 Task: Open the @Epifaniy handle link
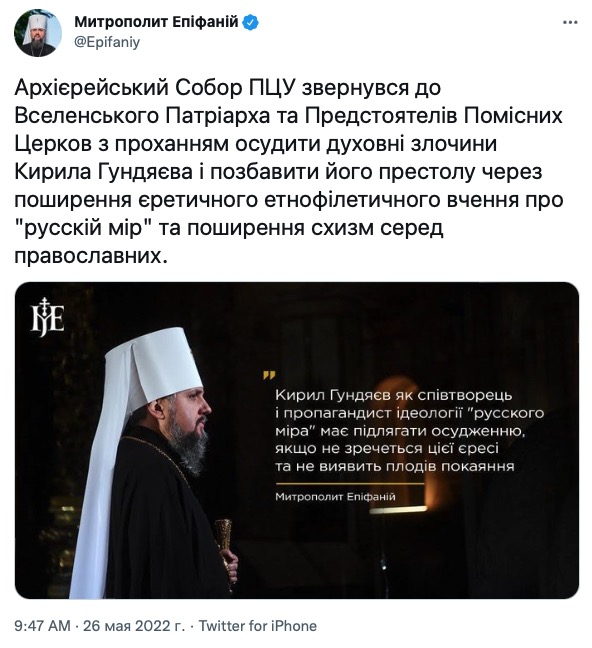click(107, 42)
